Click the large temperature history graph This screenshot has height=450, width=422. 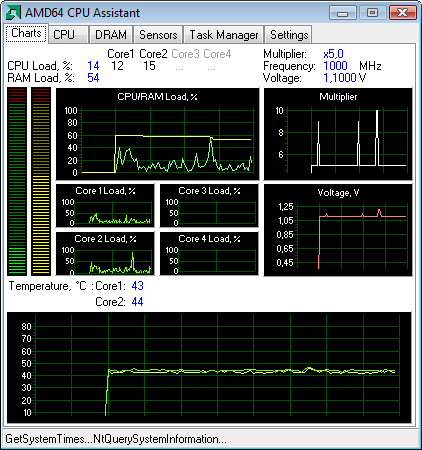pyautogui.click(x=209, y=368)
